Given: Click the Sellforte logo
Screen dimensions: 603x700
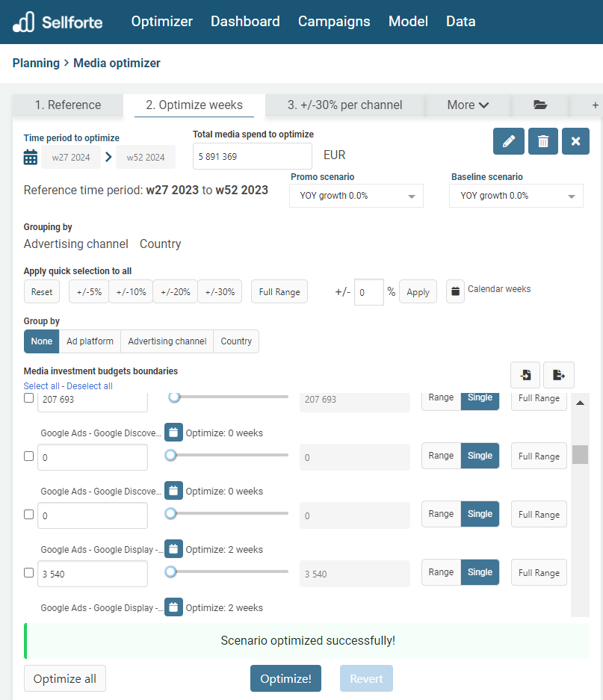Looking at the screenshot, I should tap(58, 22).
